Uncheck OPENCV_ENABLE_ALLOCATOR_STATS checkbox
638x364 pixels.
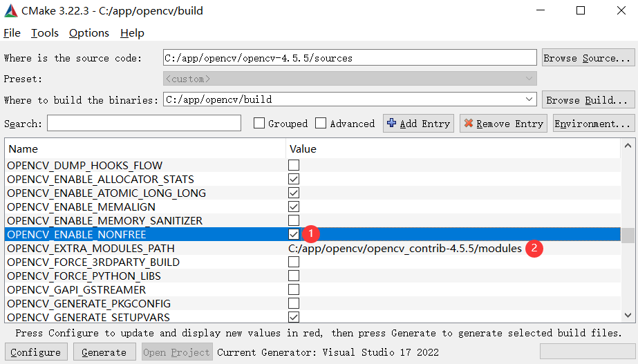[294, 179]
